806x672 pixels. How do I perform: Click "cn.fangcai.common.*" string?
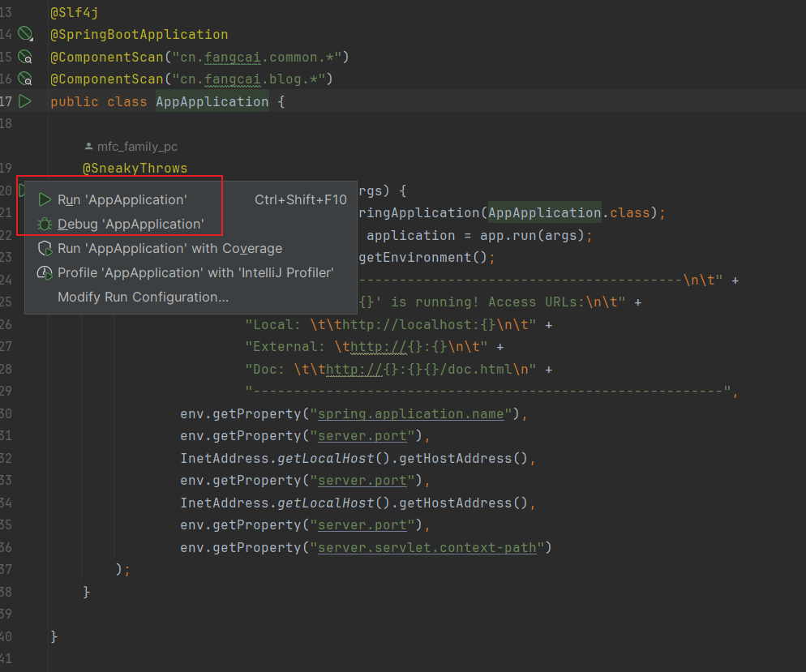tap(256, 57)
